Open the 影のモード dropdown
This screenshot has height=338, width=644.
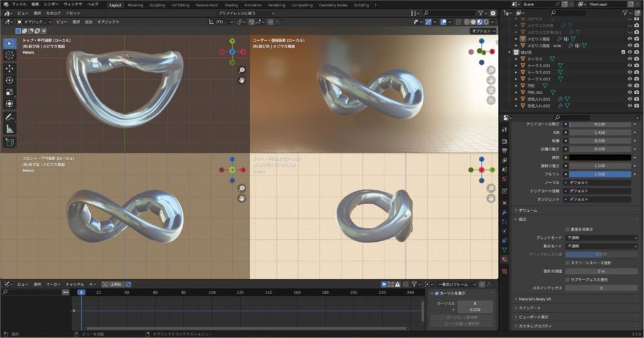click(602, 246)
